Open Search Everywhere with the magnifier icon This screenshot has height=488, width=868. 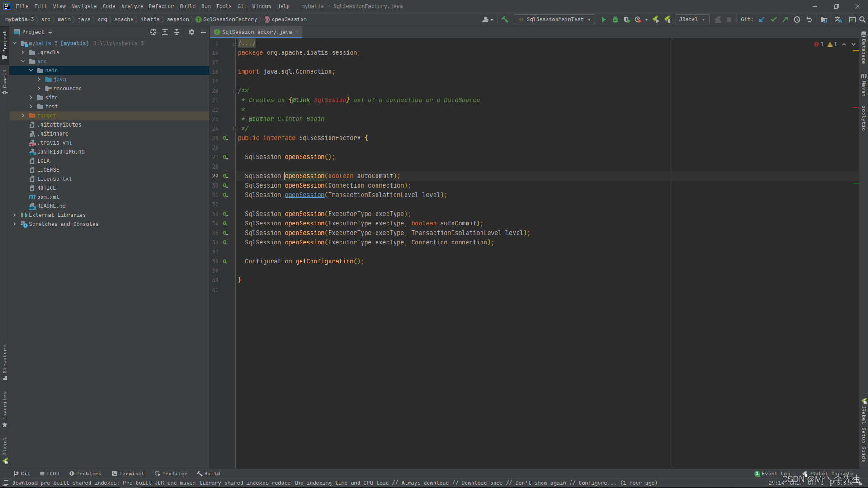[x=863, y=19]
